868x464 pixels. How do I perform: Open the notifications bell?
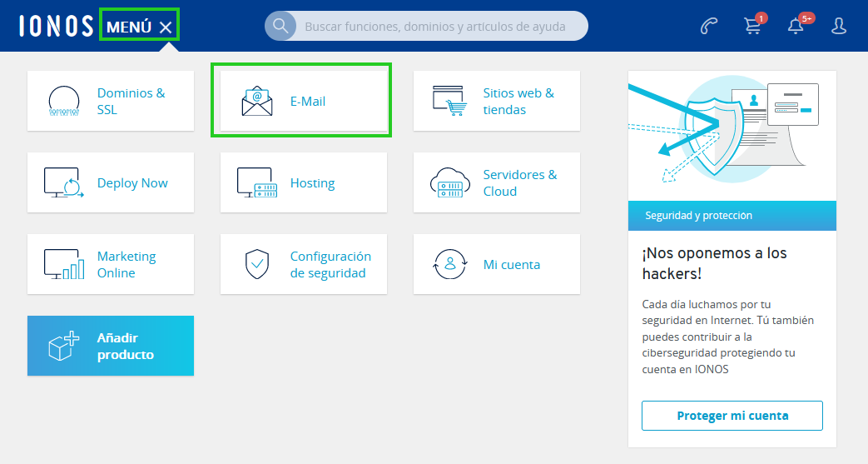click(797, 26)
